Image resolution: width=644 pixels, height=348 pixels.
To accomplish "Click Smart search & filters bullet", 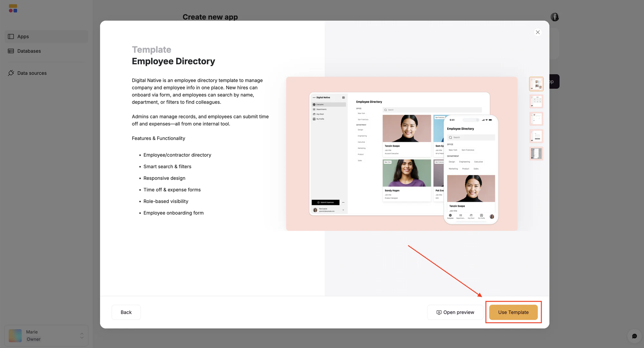I will click(x=167, y=167).
